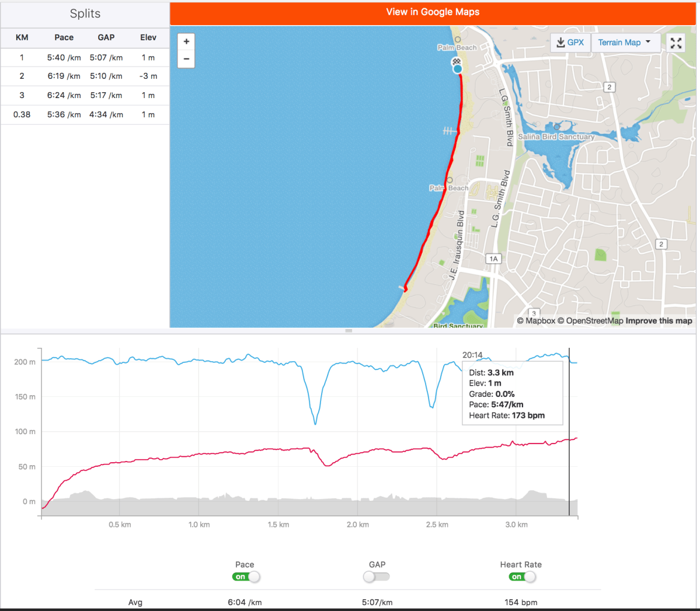Screen dimensions: 700x611
Task: Turn off the Pace toggle
Action: pos(246,577)
